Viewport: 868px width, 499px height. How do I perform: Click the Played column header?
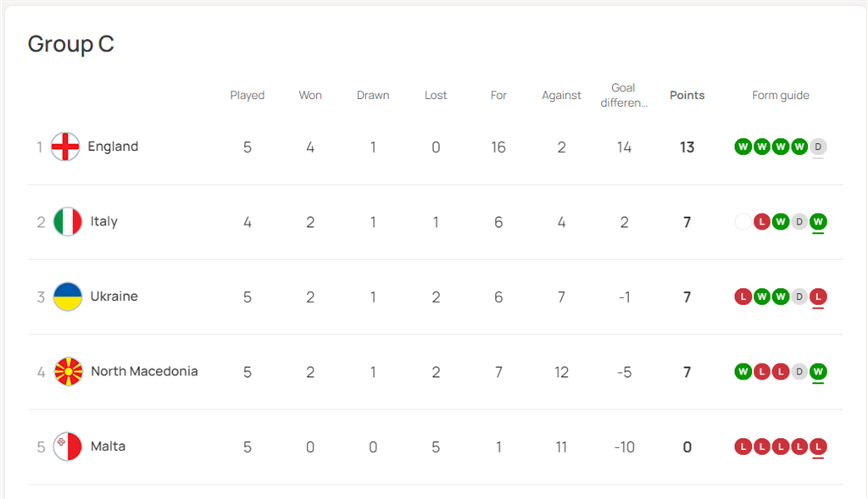(x=248, y=96)
